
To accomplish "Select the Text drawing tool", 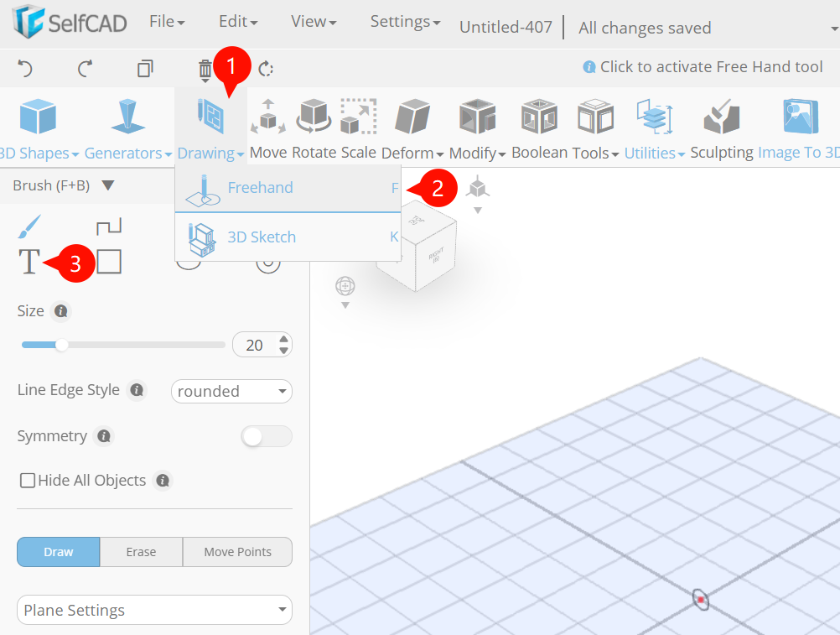I will (29, 262).
